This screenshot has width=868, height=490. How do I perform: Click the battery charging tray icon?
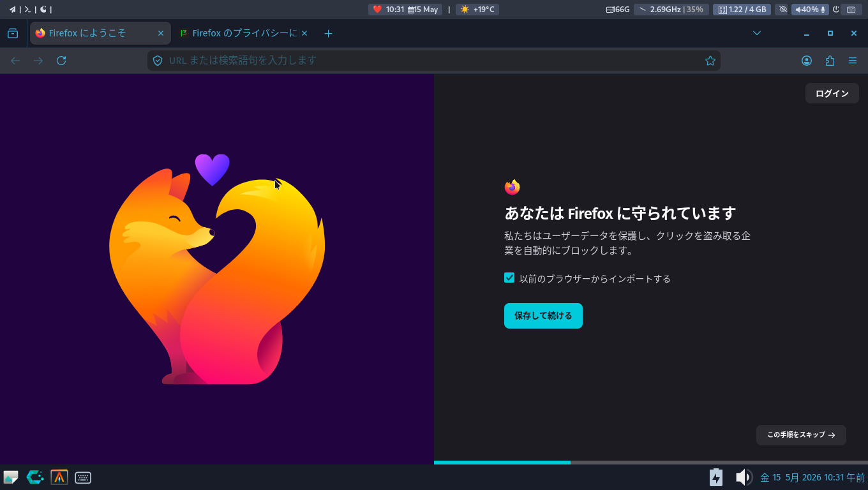[716, 477]
